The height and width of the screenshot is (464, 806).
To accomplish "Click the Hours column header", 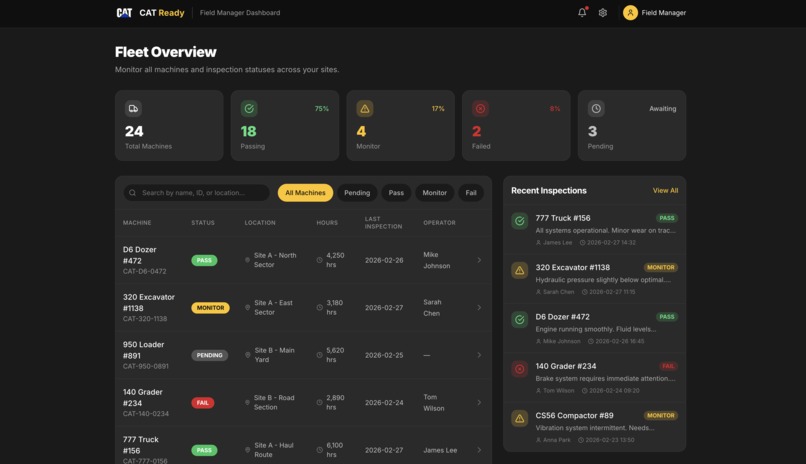I will pos(327,222).
